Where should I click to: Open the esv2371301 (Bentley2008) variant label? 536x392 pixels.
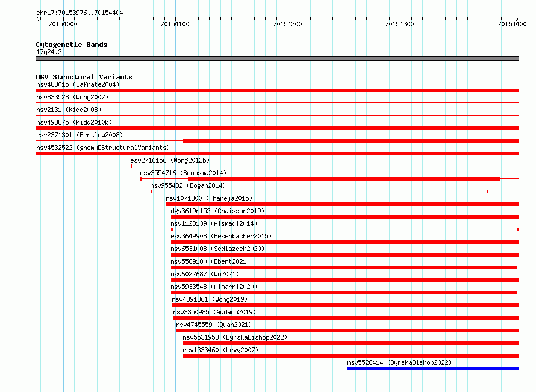click(x=79, y=135)
